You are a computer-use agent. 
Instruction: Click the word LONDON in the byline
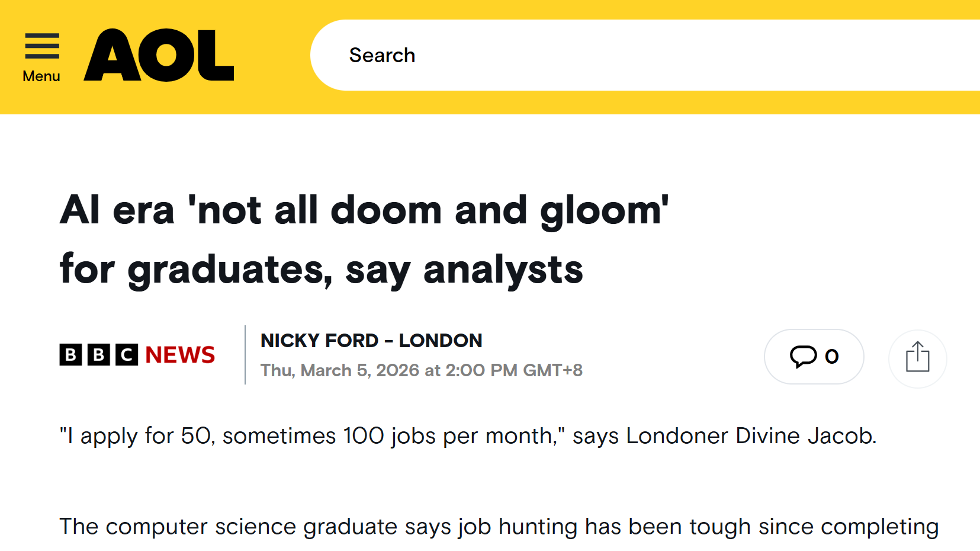pyautogui.click(x=441, y=341)
